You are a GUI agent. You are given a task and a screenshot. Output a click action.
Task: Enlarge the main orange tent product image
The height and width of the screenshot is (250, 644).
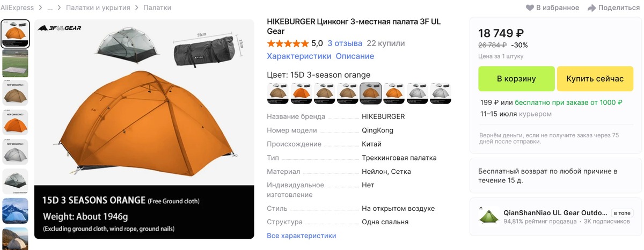click(x=144, y=129)
